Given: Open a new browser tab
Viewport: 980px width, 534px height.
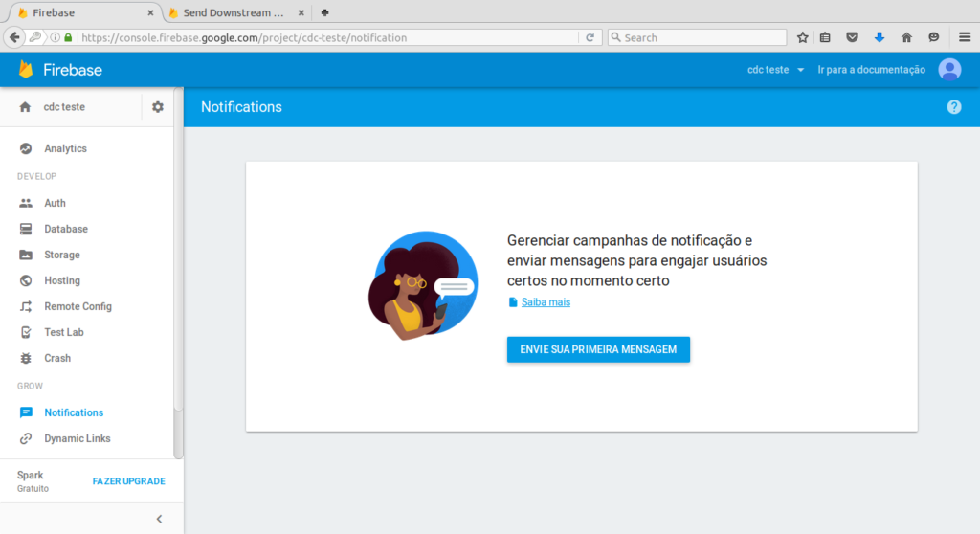Looking at the screenshot, I should (324, 12).
